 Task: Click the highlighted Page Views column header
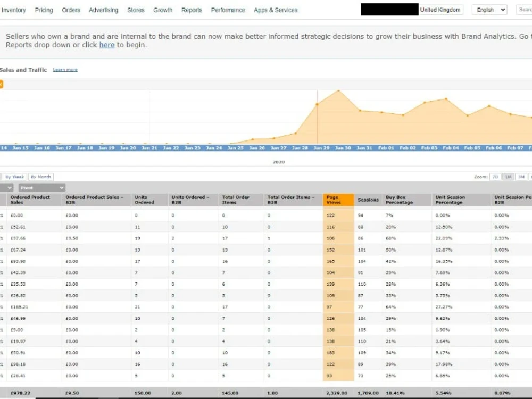(338, 200)
